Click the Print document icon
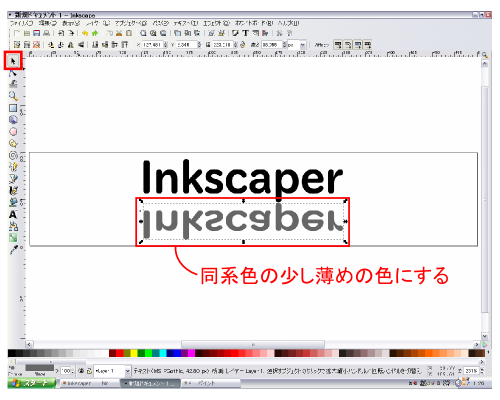 click(x=47, y=33)
